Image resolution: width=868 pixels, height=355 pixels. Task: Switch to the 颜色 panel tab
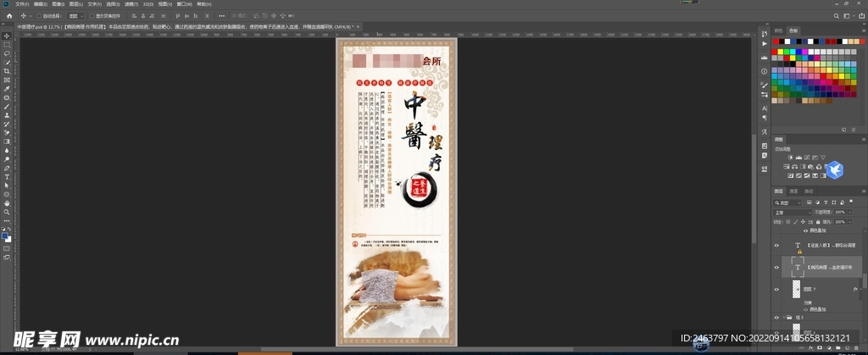coord(778,31)
